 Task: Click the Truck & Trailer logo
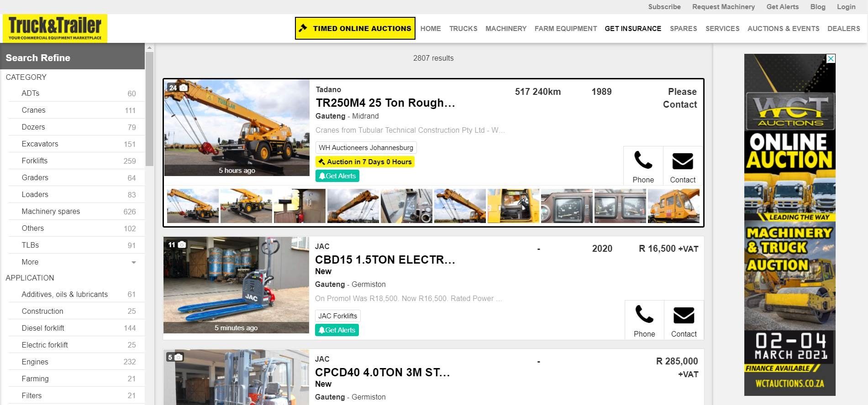tap(55, 28)
